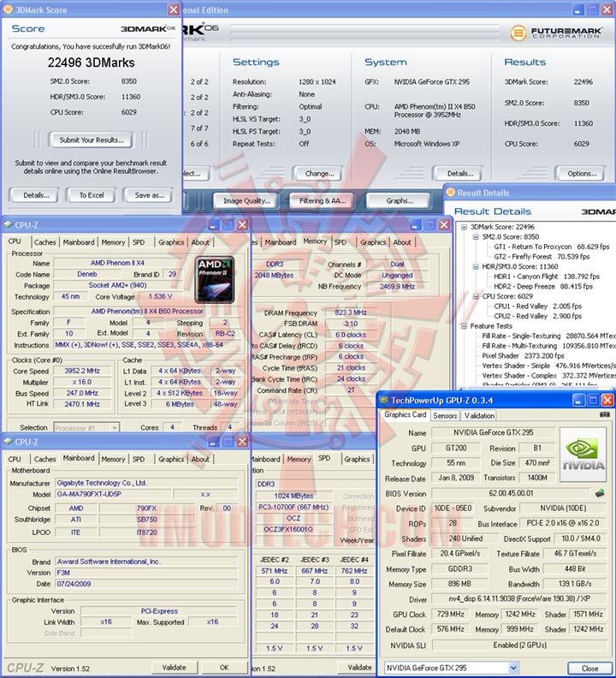Screen dimensions: 616x678
Task: Click BIOS Version field 62.00.45.00.01
Action: pyautogui.click(x=511, y=493)
